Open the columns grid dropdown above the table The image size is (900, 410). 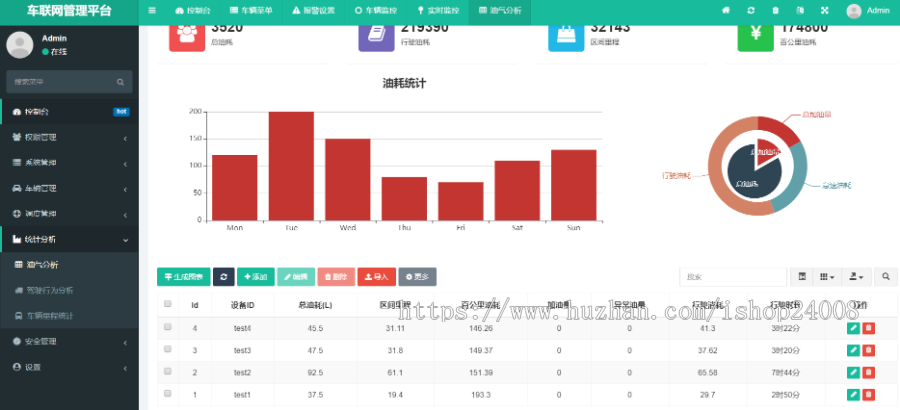827,277
